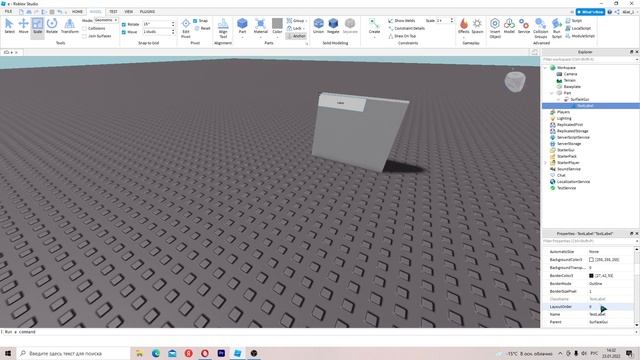640x360 pixels.
Task: Insert a Spawn location
Action: point(477,26)
